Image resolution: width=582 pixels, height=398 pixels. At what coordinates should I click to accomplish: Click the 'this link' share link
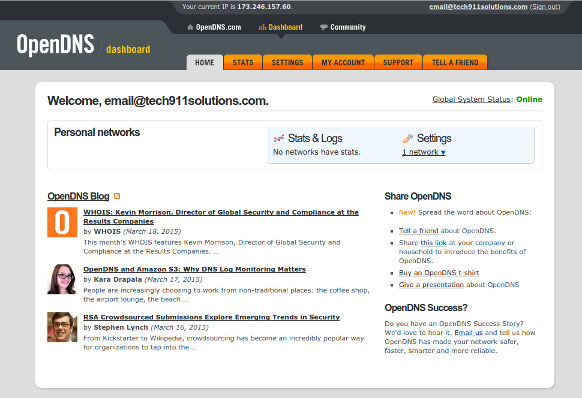434,242
